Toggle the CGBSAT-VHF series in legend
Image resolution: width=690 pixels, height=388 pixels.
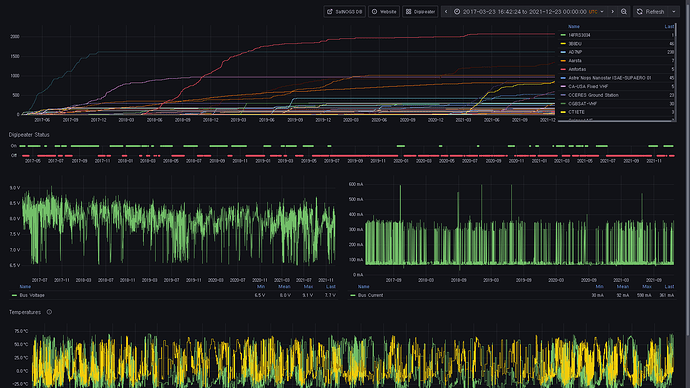[x=583, y=104]
